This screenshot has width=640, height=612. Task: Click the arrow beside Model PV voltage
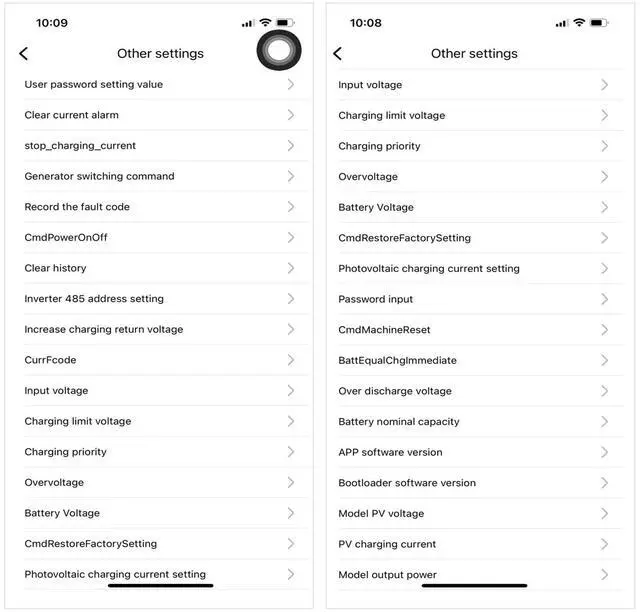[x=605, y=514]
